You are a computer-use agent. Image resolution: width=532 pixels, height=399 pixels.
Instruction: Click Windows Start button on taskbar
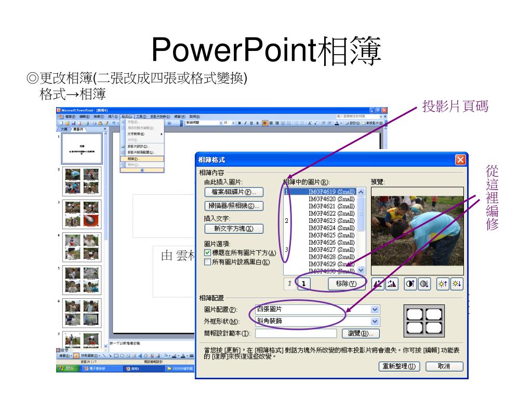[x=68, y=368]
